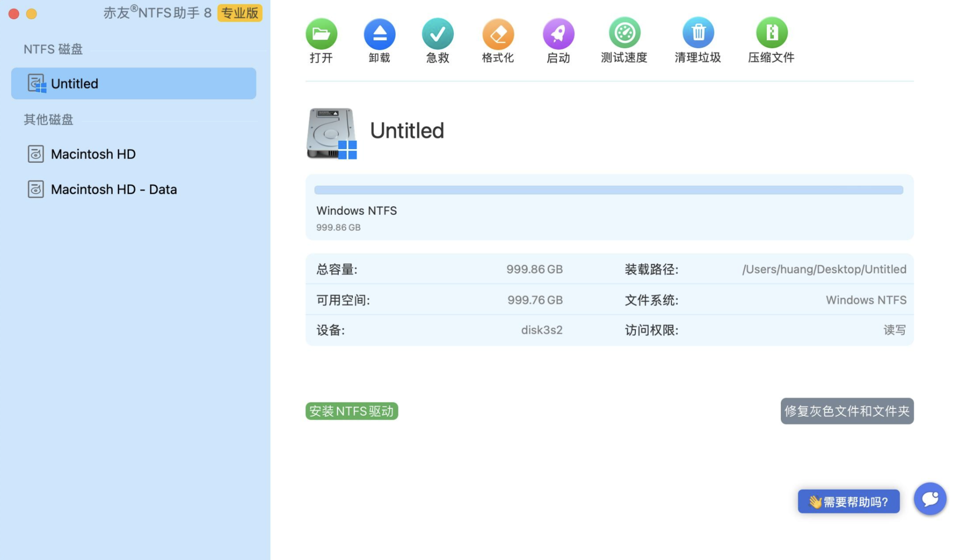Click the 压缩文件 zip archive icon
The image size is (963, 560).
[x=772, y=33]
